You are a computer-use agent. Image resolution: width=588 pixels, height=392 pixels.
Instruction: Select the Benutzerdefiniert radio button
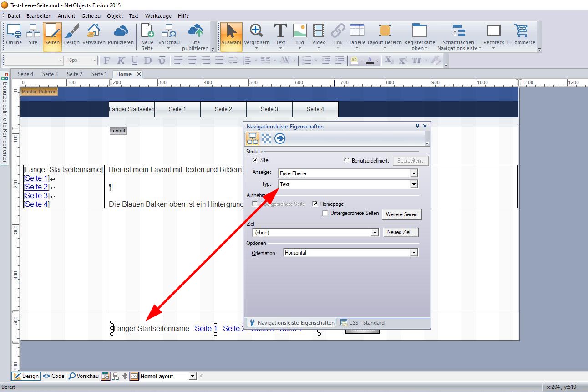(x=347, y=160)
